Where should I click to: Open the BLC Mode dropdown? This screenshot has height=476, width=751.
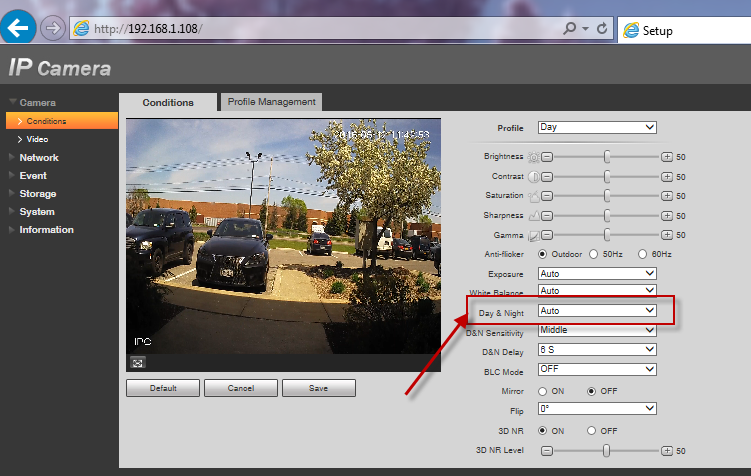pyautogui.click(x=597, y=369)
